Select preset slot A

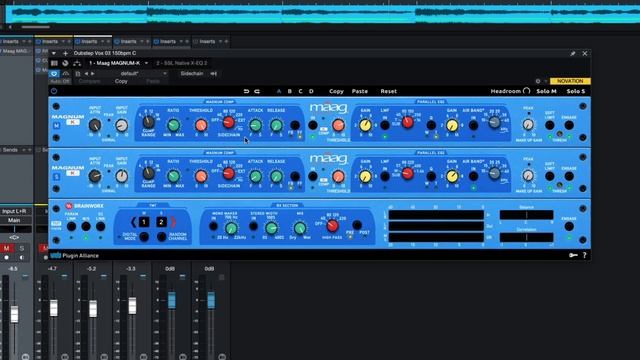[x=279, y=91]
